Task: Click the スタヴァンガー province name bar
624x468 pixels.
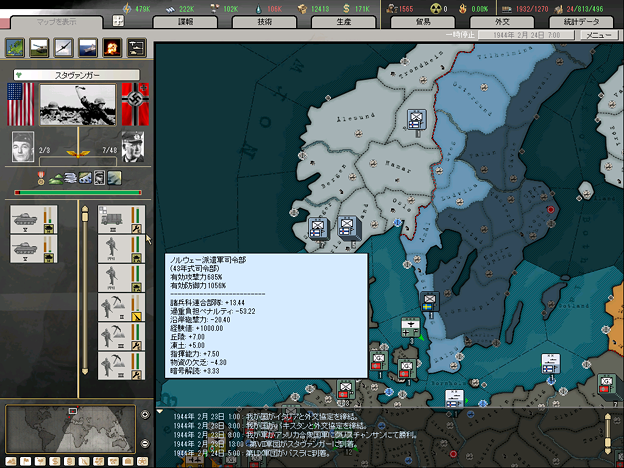Action: click(76, 75)
